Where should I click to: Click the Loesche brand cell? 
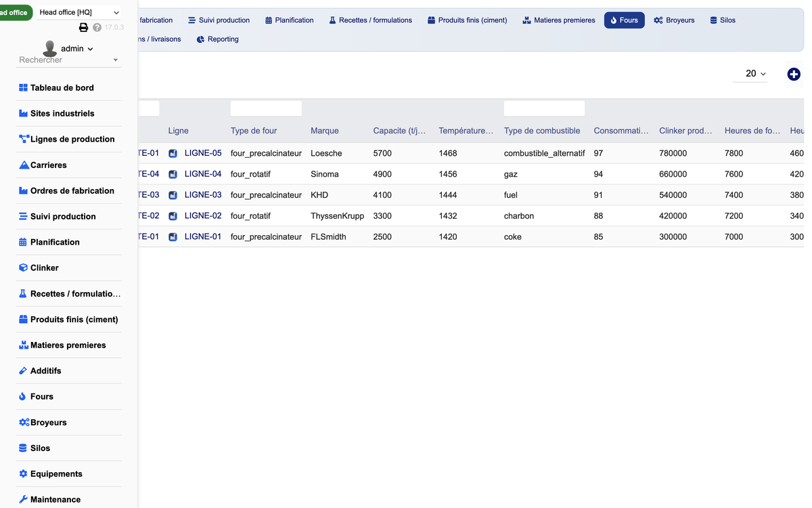click(x=326, y=154)
